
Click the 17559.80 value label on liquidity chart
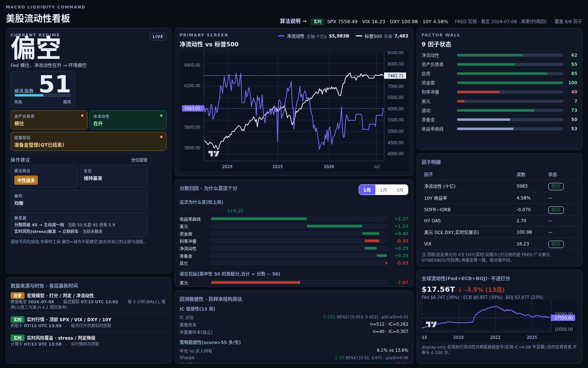click(x=563, y=318)
